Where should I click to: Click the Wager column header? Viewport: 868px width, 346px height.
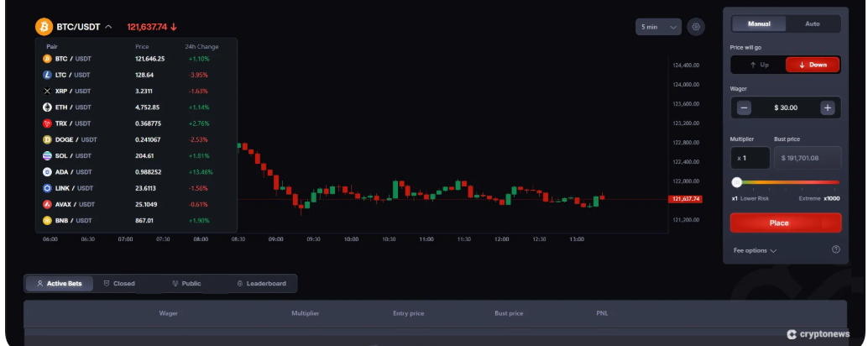tap(168, 313)
